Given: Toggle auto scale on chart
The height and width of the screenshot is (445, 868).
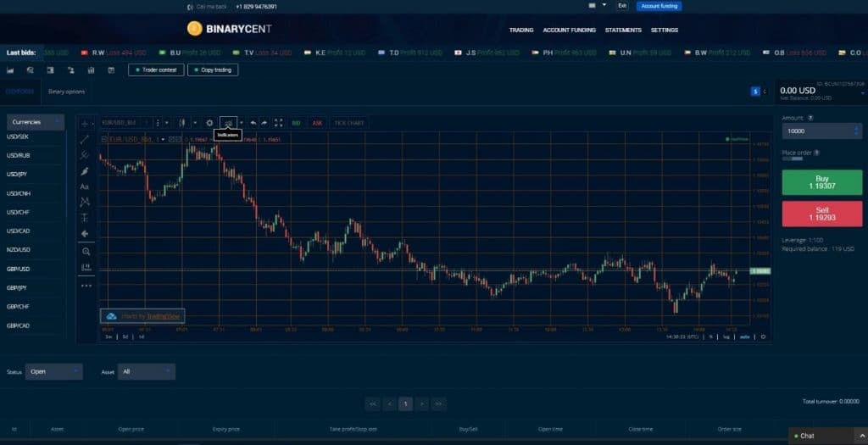Looking at the screenshot, I should pos(744,337).
